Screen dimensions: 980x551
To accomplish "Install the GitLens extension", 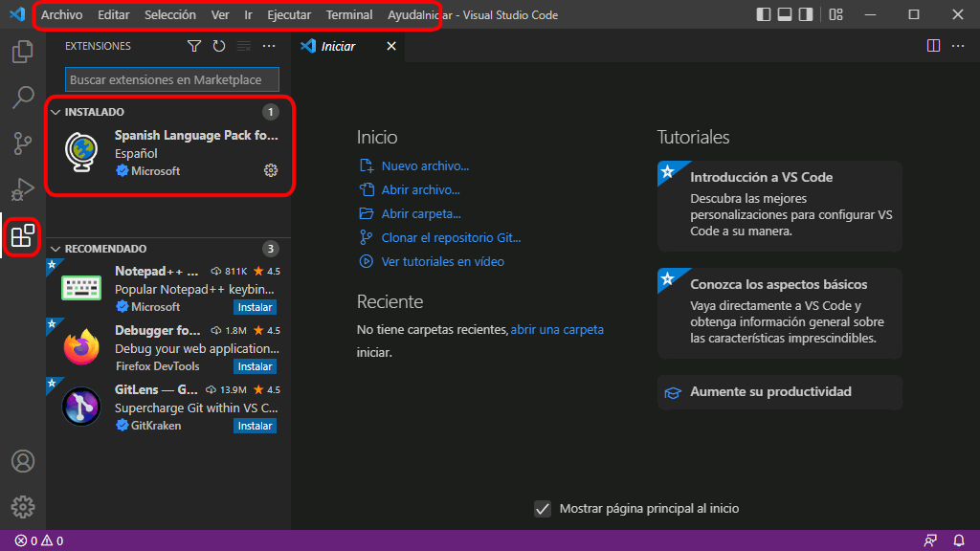I will (x=255, y=426).
